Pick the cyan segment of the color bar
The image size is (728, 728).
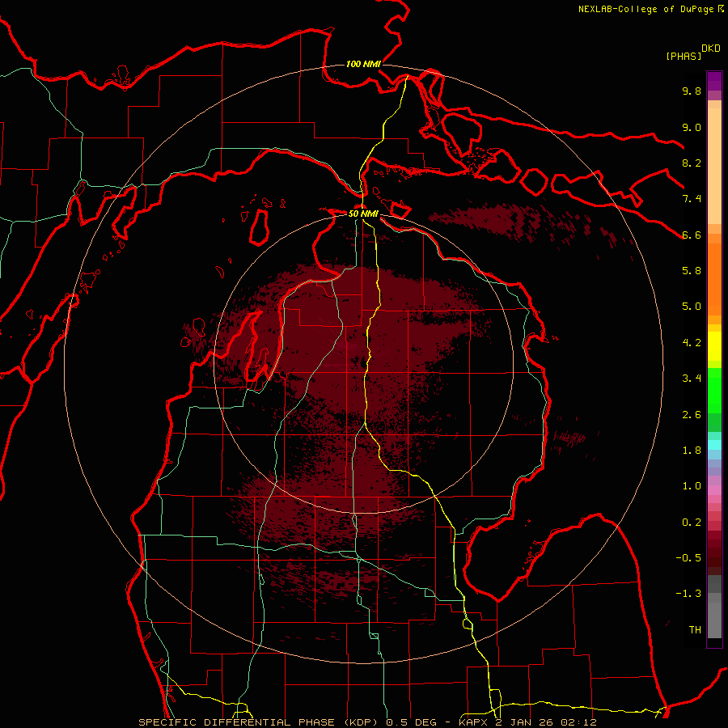pos(714,444)
